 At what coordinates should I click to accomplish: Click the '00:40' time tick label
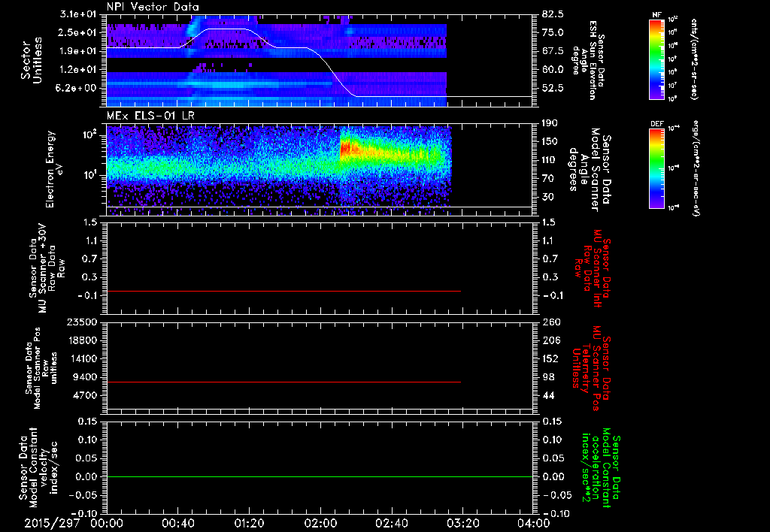click(x=177, y=523)
